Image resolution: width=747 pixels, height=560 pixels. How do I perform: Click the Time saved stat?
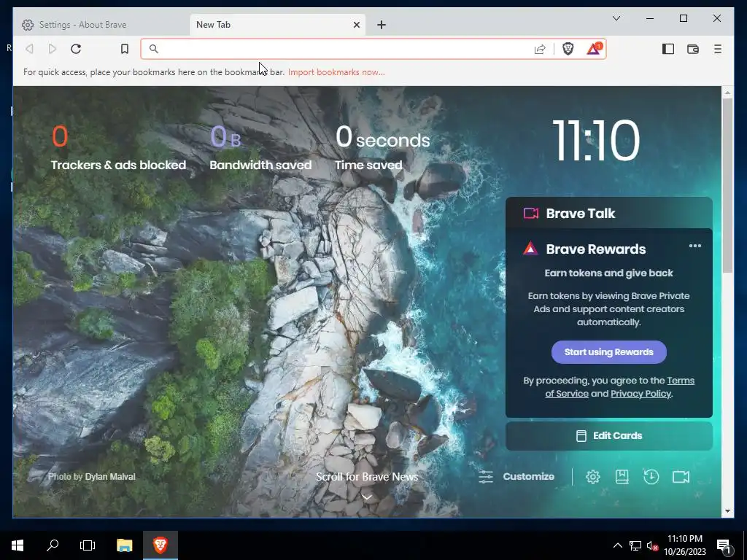(382, 147)
